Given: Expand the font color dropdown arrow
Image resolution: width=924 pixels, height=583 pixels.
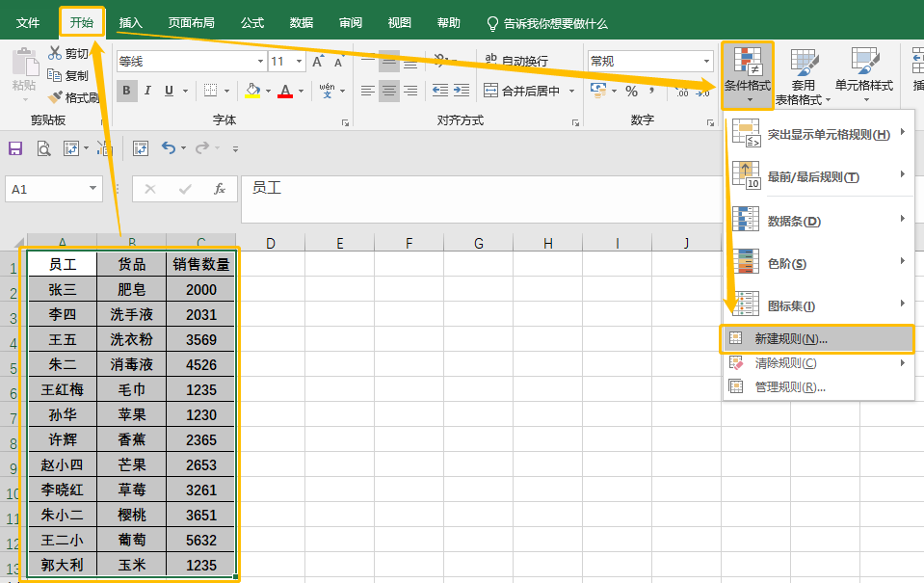Looking at the screenshot, I should tap(301, 91).
